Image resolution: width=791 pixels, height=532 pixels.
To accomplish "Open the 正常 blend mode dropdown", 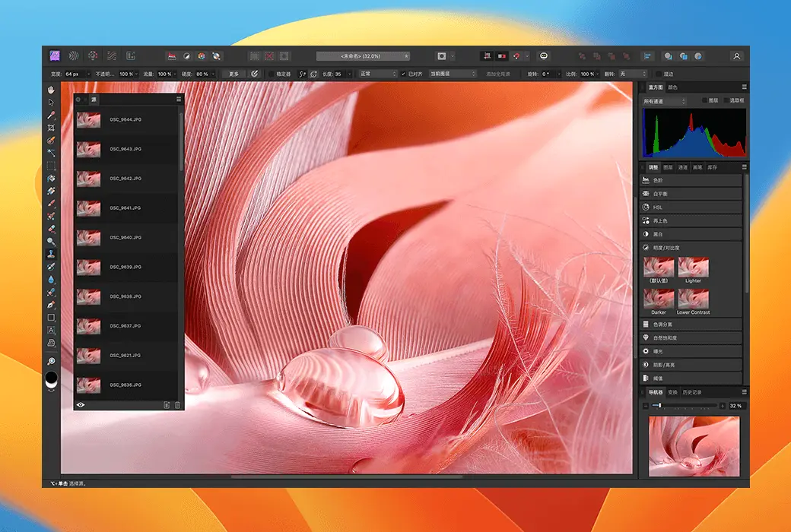I will coord(378,74).
